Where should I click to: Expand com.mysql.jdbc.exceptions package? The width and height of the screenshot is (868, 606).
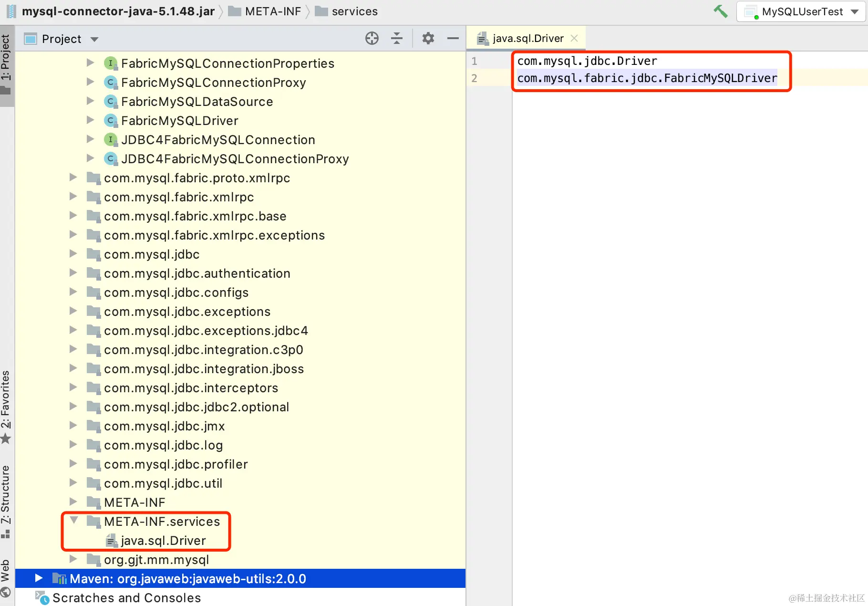[x=73, y=311]
